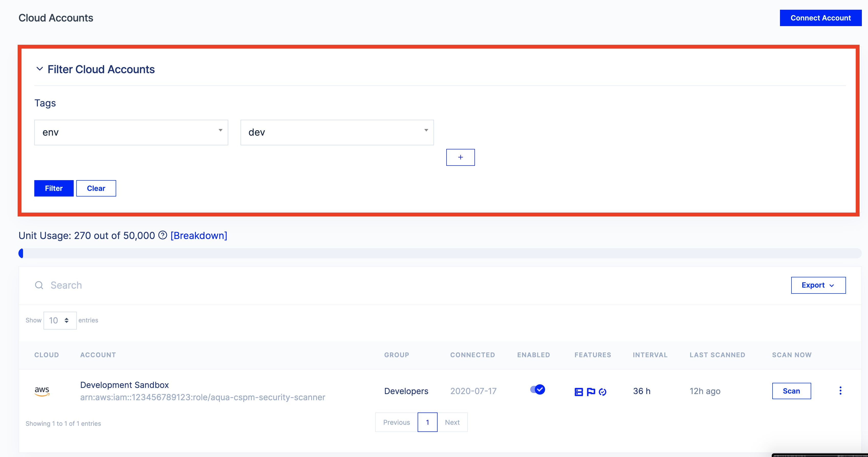
Task: Sort by the CONNECTED column header
Action: [x=472, y=355]
